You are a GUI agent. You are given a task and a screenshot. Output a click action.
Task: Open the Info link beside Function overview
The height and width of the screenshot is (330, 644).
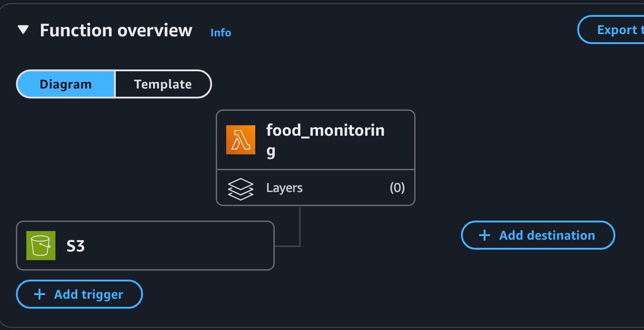coord(221,33)
